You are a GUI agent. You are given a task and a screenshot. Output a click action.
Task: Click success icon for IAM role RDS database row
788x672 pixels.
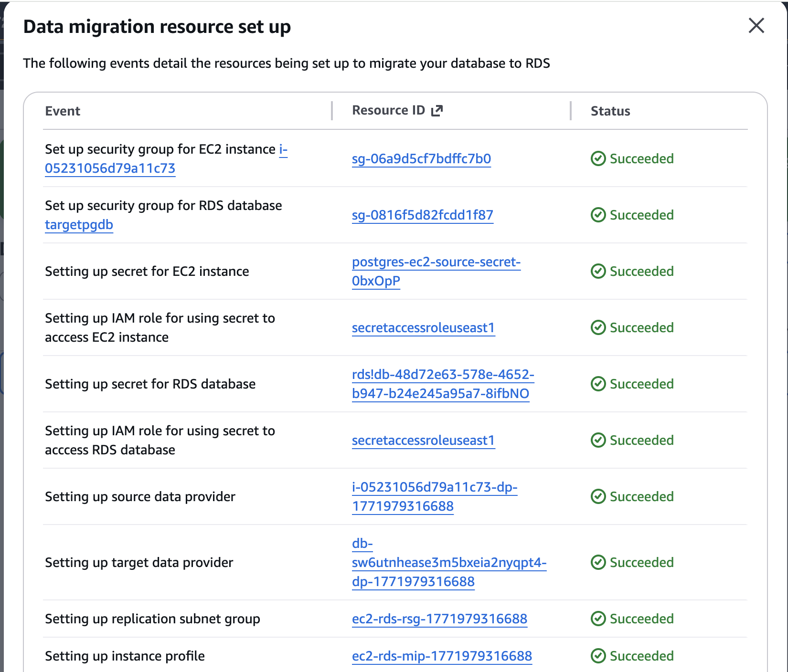pos(598,440)
